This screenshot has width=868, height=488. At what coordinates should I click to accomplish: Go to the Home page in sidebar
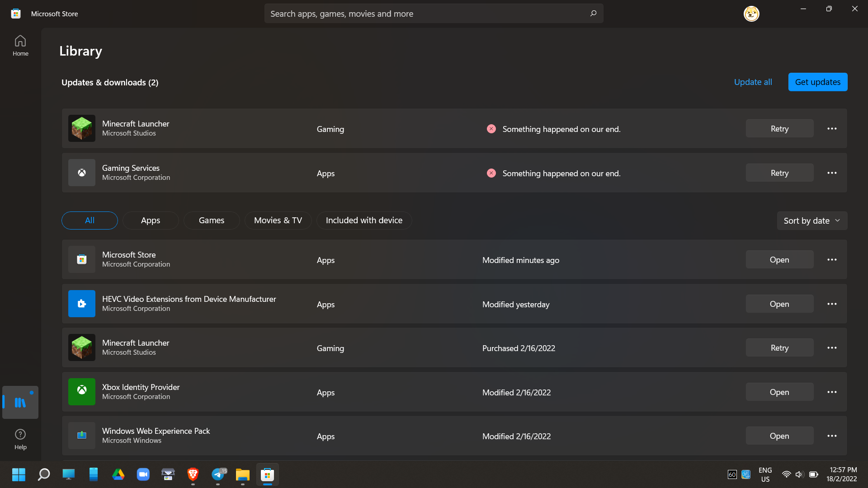(x=20, y=46)
